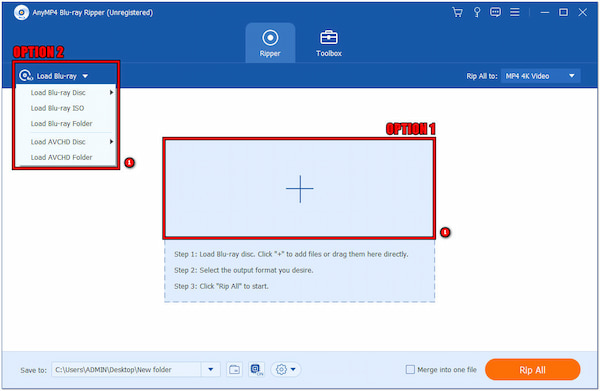
Task: Select the Ripper tab
Action: 270,43
